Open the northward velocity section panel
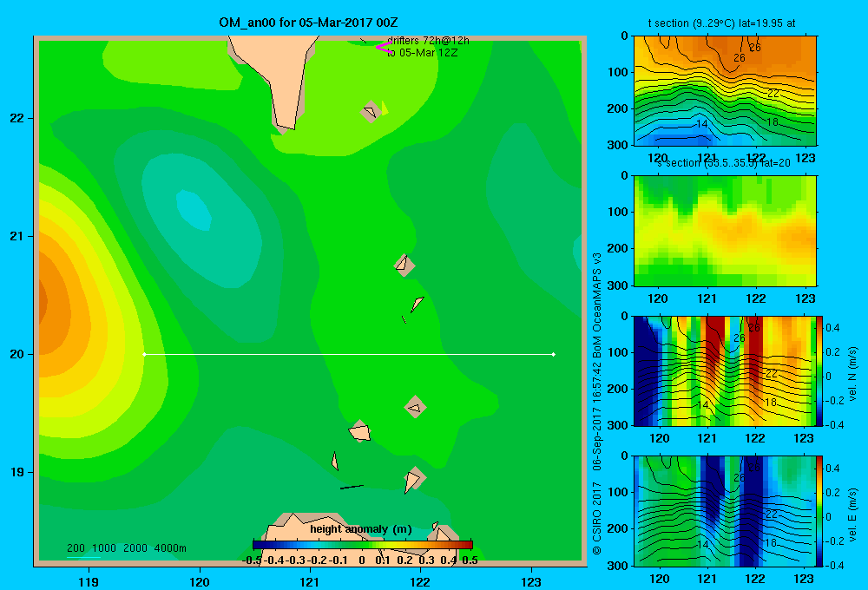This screenshot has height=590, width=868. pyautogui.click(x=725, y=370)
